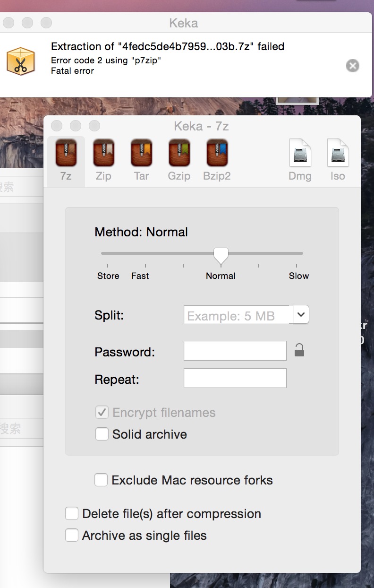Toggle the Encrypt filenames checkbox
374x588 pixels.
[x=102, y=413]
